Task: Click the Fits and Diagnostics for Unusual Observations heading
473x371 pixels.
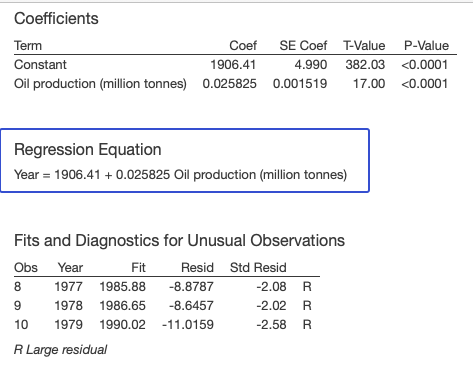Action: tap(179, 241)
